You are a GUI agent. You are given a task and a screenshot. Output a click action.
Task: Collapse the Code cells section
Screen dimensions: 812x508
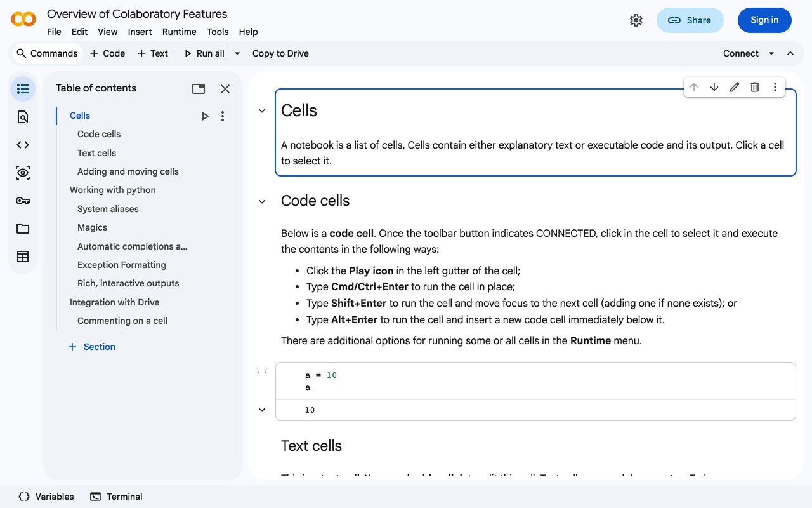point(262,201)
